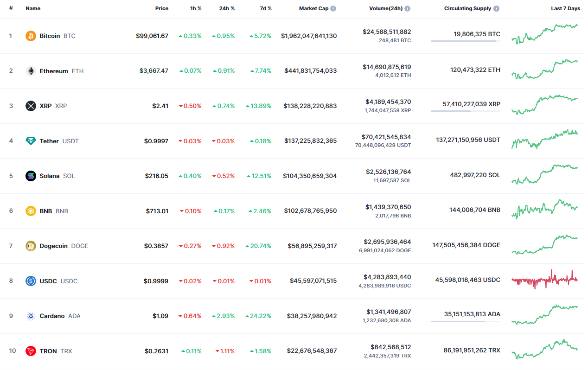Open the Cardano coin page link
Image resolution: width=588 pixels, height=370 pixels.
(x=60, y=316)
